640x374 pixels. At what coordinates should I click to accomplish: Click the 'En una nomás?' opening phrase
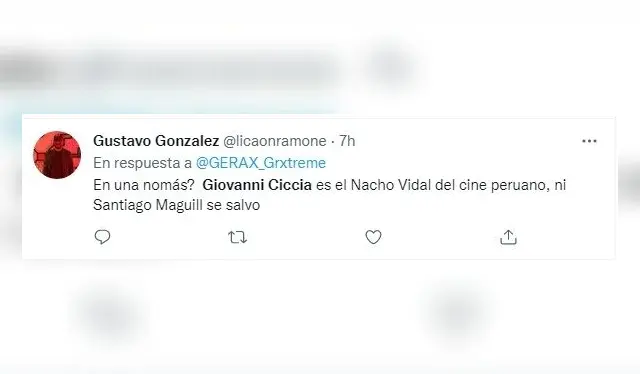point(144,185)
